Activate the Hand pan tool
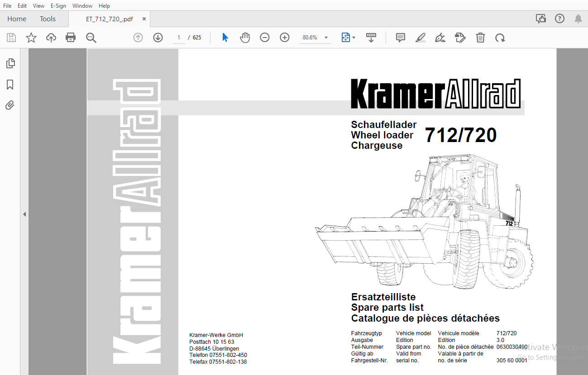 [x=245, y=38]
